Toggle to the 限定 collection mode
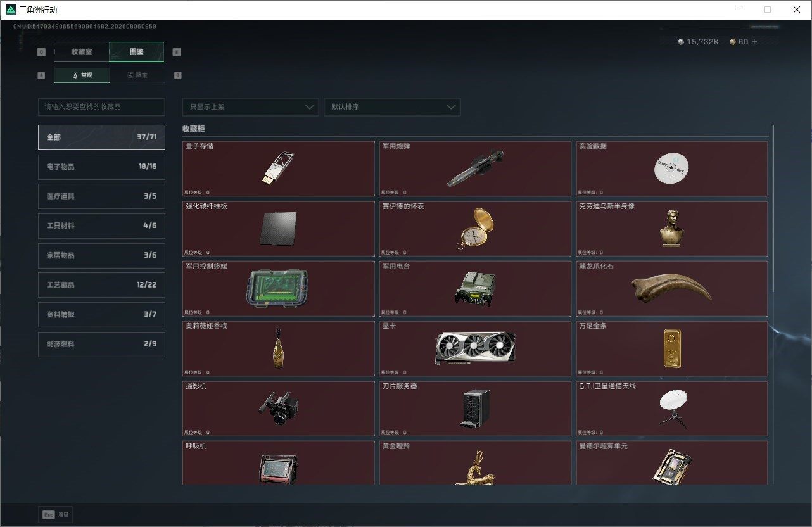 click(137, 75)
